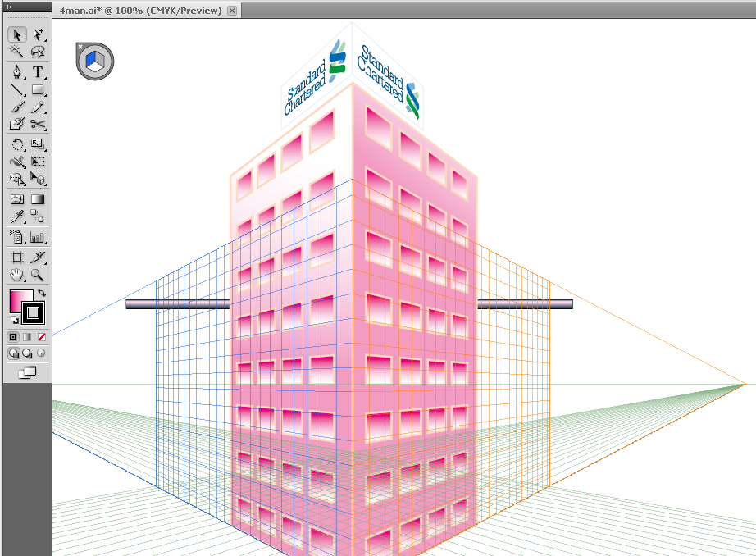The width and height of the screenshot is (756, 556).
Task: Select the Symbol Sprayer tool
Action: point(17,237)
